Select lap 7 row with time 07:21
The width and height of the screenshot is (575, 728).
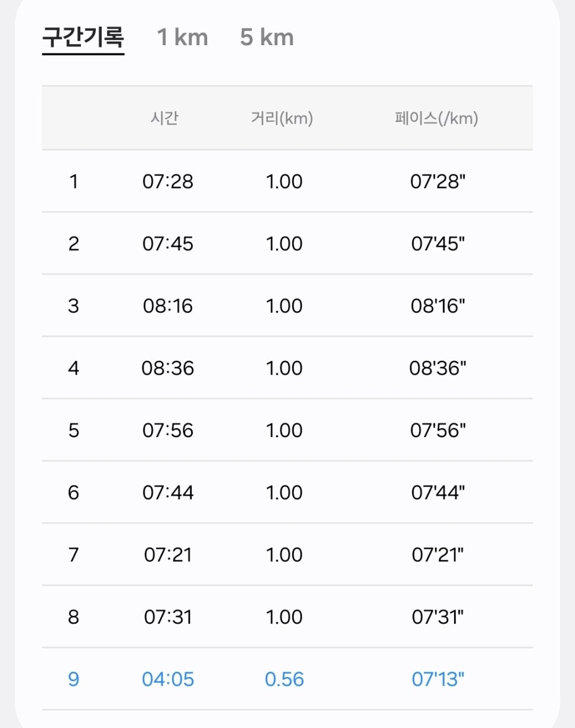point(287,554)
